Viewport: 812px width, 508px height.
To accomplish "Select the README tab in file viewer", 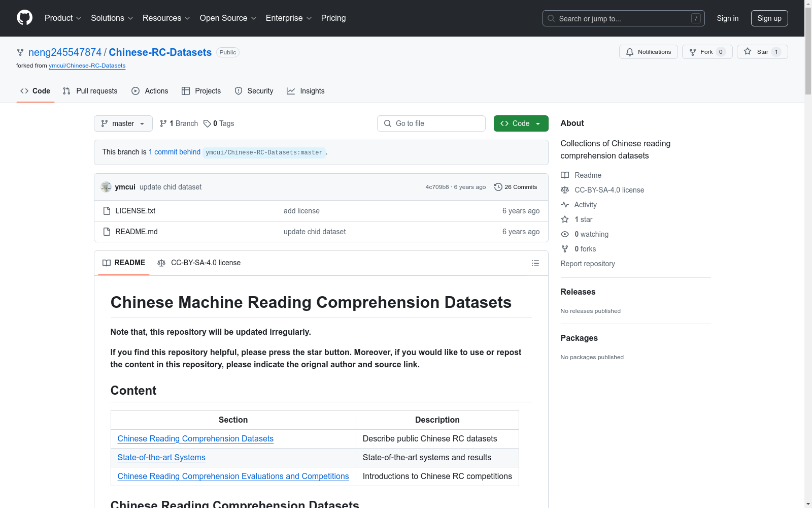I will pos(124,263).
